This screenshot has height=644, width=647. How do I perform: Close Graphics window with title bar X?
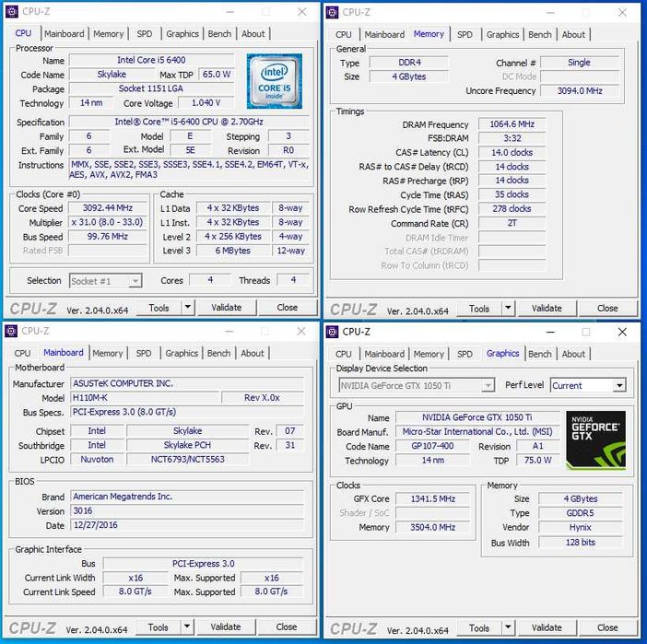[x=622, y=332]
